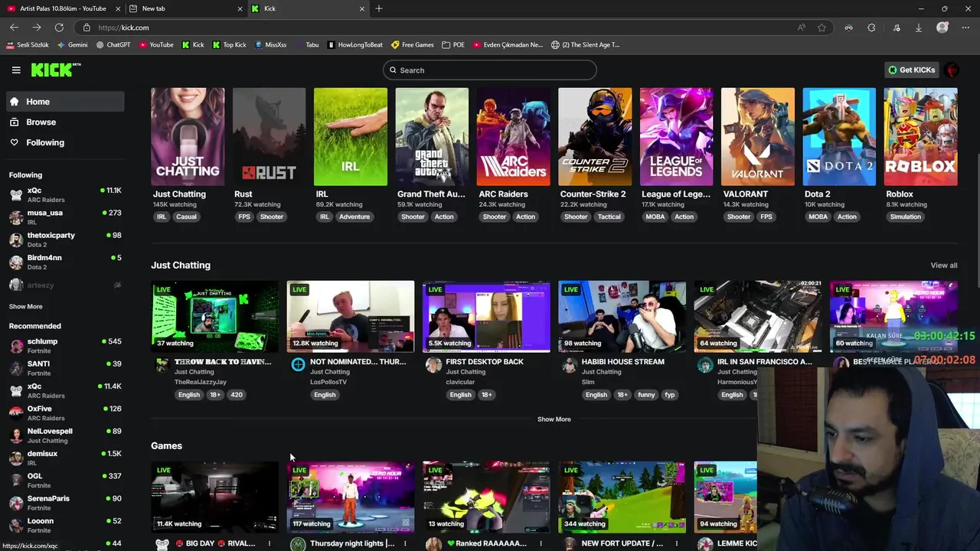Open the browser downloads icon
This screenshot has height=551, width=980.
pos(919,28)
